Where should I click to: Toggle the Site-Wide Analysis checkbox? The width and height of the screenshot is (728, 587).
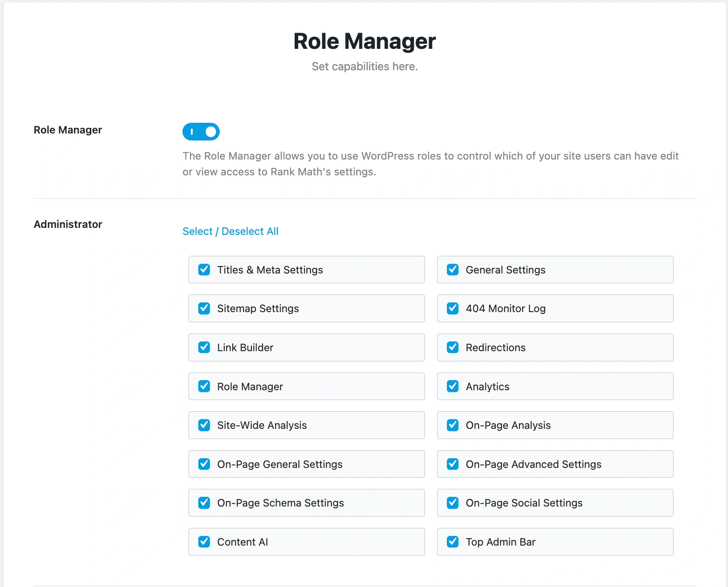(x=204, y=425)
